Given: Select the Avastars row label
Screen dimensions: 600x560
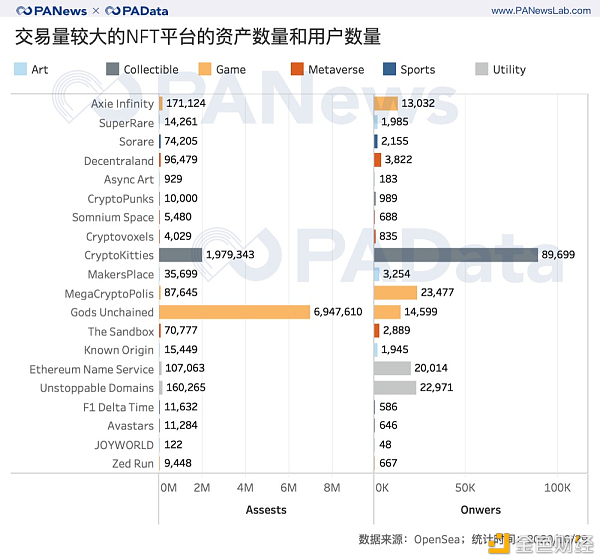Looking at the screenshot, I should click(130, 426).
